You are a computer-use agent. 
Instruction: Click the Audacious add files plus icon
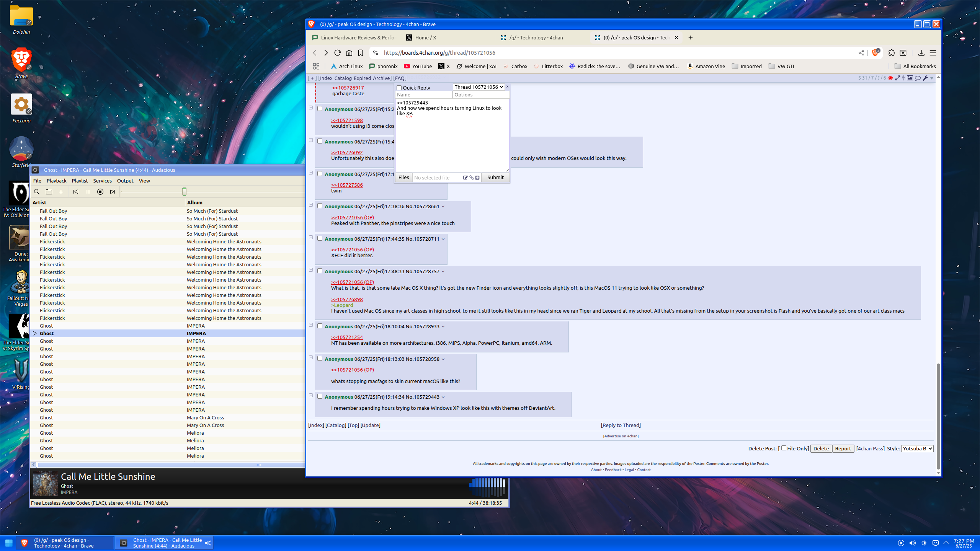click(x=61, y=192)
